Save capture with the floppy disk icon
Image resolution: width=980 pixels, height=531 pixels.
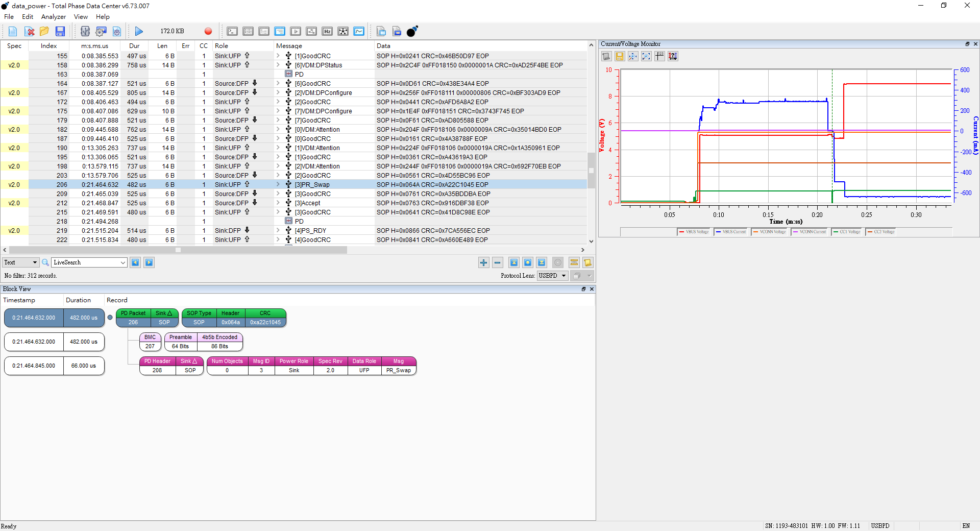pos(60,32)
